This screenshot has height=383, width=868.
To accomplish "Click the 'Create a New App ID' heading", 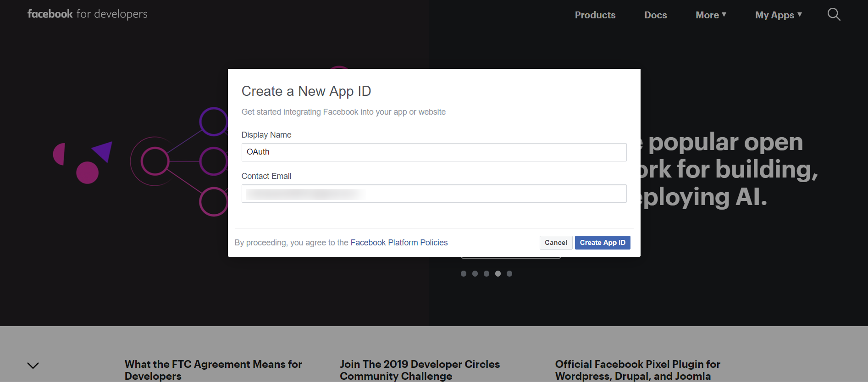I will click(x=306, y=91).
